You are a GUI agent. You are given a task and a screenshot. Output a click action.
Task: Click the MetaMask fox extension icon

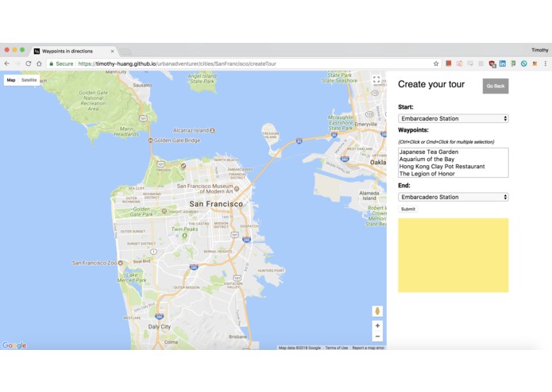click(535, 63)
